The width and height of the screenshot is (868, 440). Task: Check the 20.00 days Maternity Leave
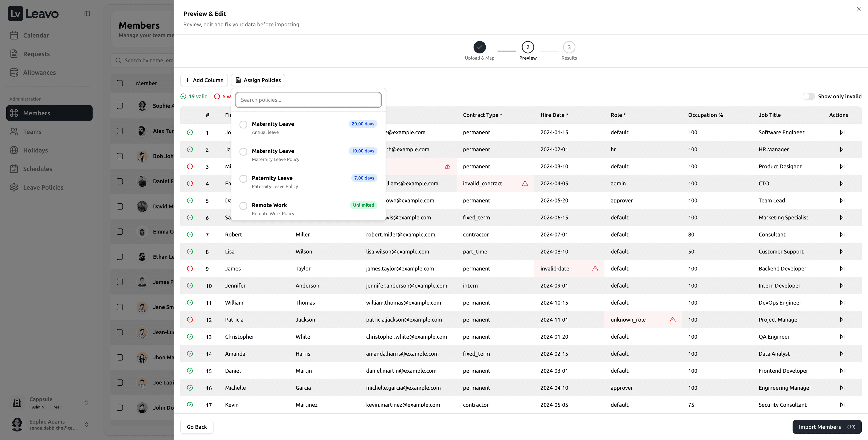243,125
